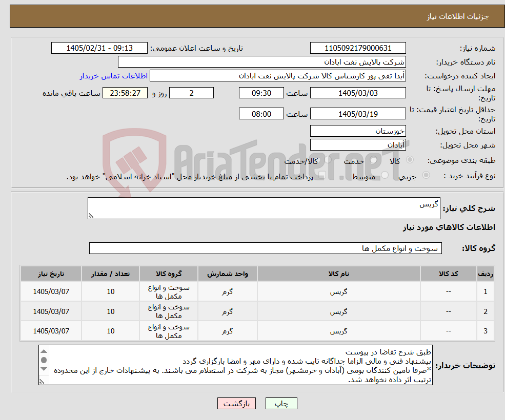Click the remaining time counter 23:58:27
The image size is (505, 420).
pyautogui.click(x=125, y=93)
